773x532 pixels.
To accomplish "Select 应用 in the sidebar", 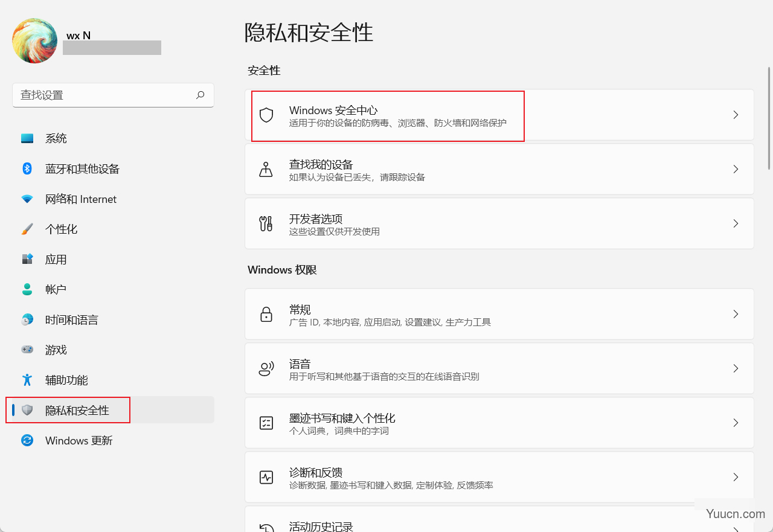I will 113,259.
